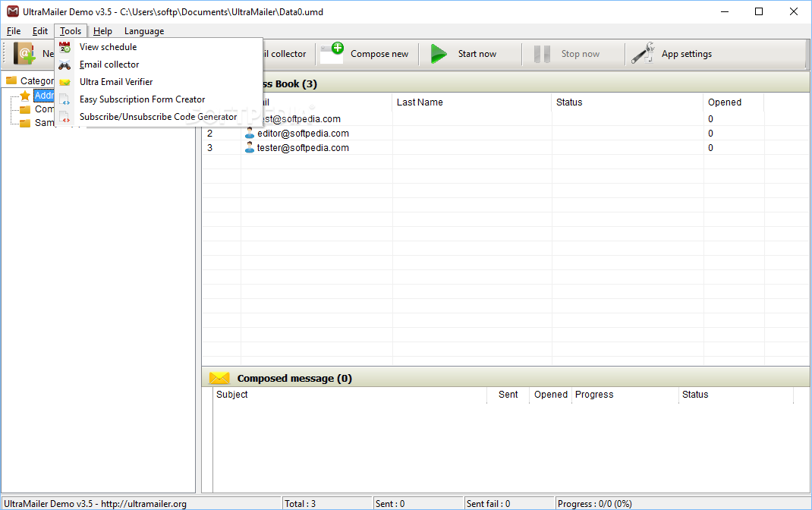Click the Stop now label
The image size is (812, 510).
580,54
